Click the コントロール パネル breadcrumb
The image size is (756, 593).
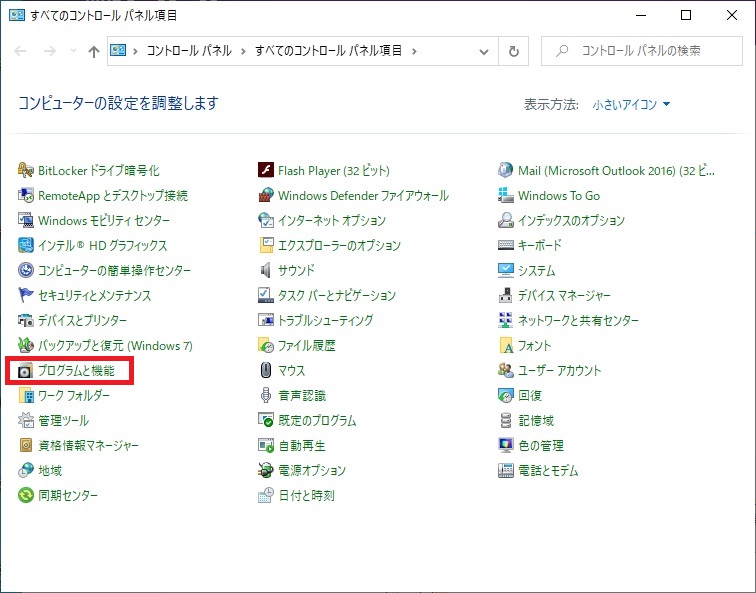(189, 51)
